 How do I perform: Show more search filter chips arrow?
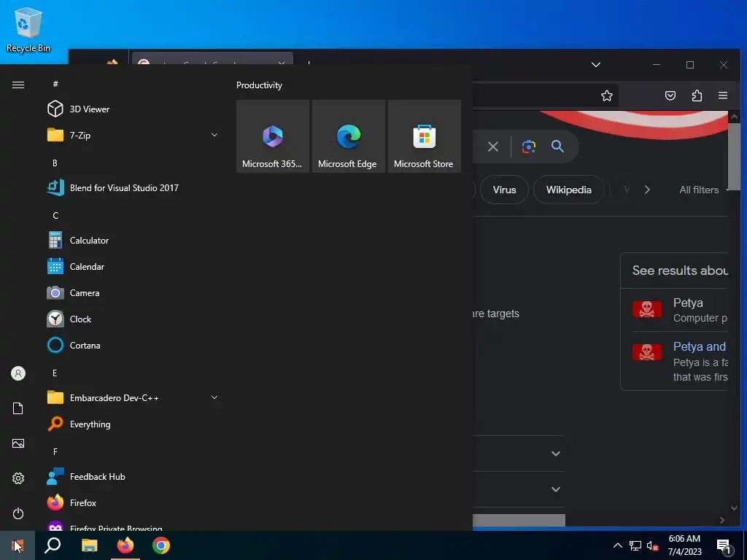tap(647, 190)
